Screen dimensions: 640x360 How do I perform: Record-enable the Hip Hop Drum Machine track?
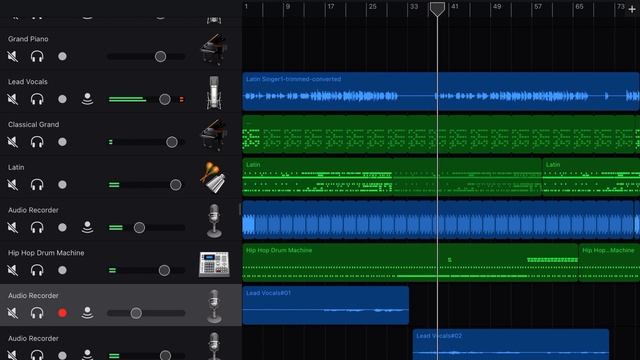coord(62,270)
